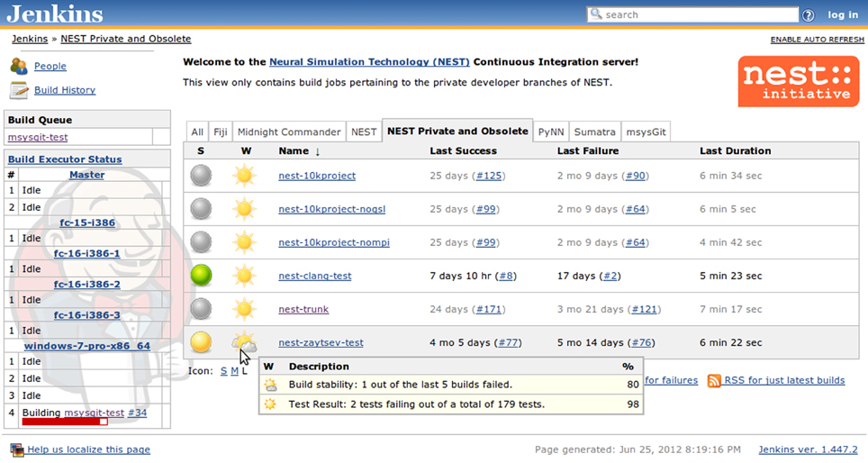The image size is (868, 463).
Task: Open Neural Simulation Technology (NEST) link
Action: (369, 62)
